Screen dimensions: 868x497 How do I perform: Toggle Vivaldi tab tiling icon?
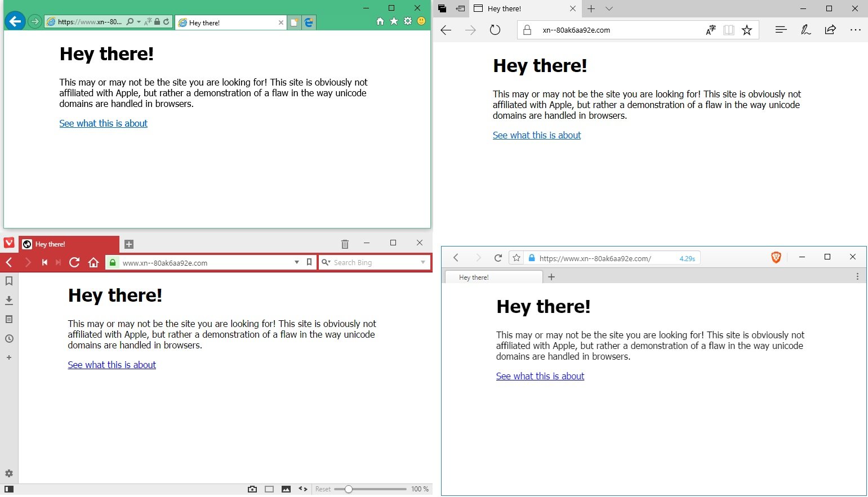pyautogui.click(x=269, y=489)
